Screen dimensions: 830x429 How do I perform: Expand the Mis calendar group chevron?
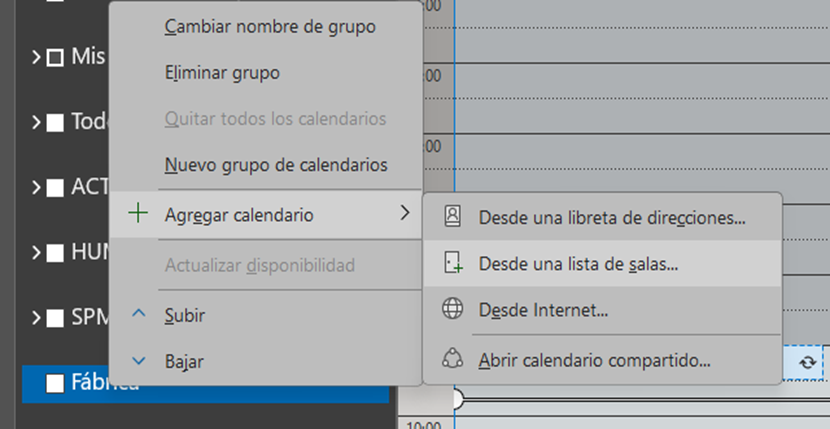(35, 57)
